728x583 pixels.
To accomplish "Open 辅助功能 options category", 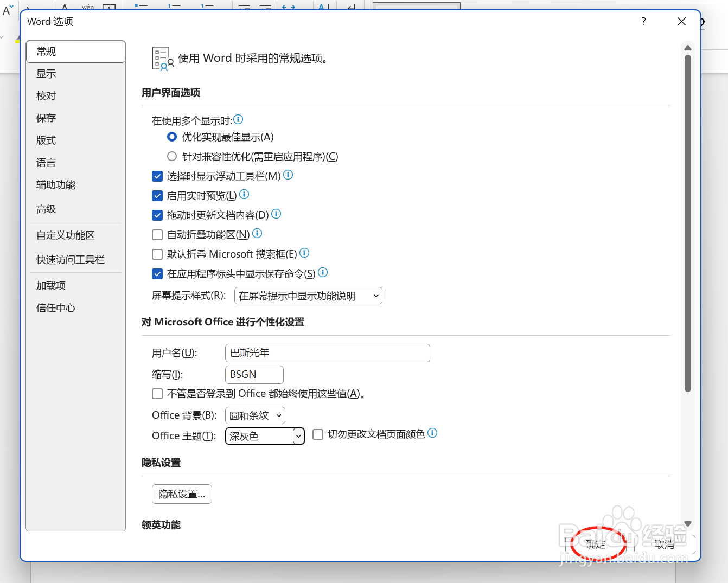I will pyautogui.click(x=75, y=185).
